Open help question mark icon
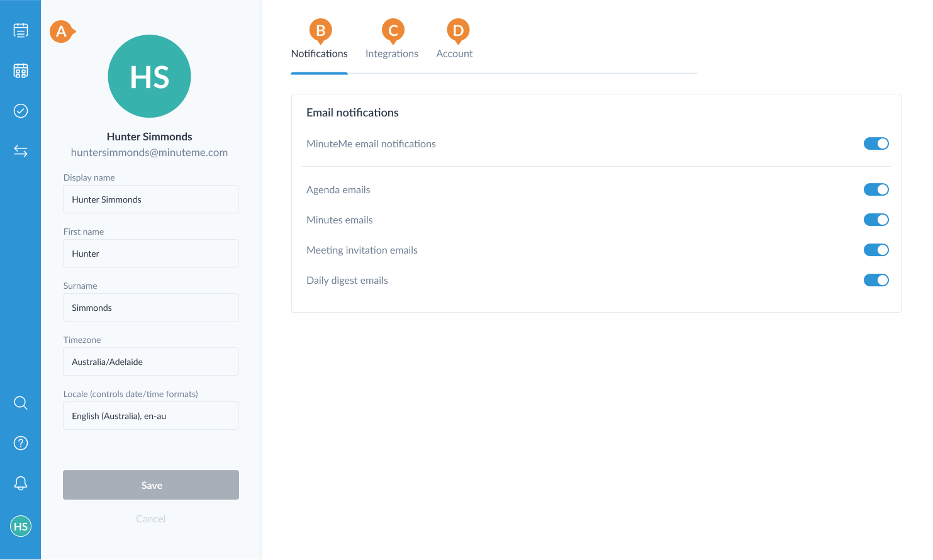Screen dimensions: 933x560 (21, 443)
